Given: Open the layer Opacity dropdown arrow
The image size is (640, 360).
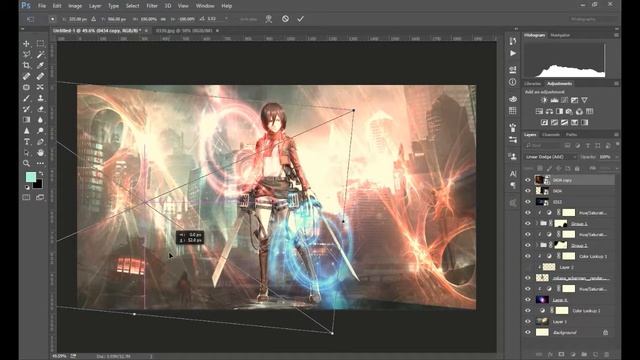Looking at the screenshot, I should tap(616, 157).
